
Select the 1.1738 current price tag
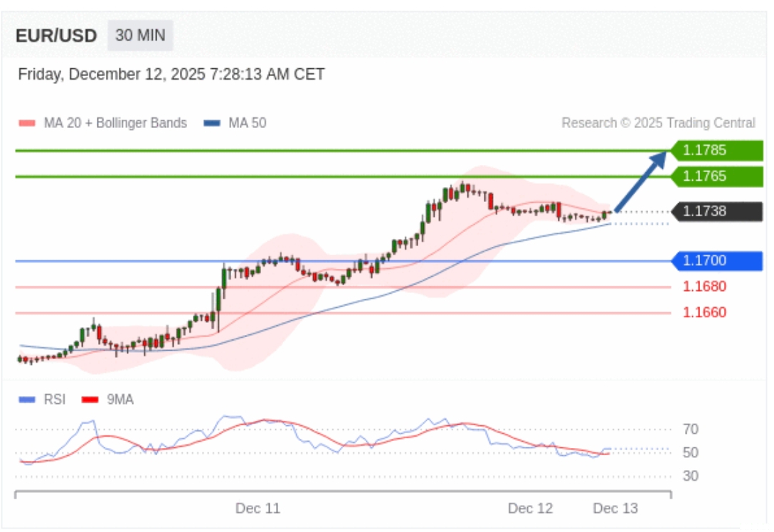(x=717, y=211)
